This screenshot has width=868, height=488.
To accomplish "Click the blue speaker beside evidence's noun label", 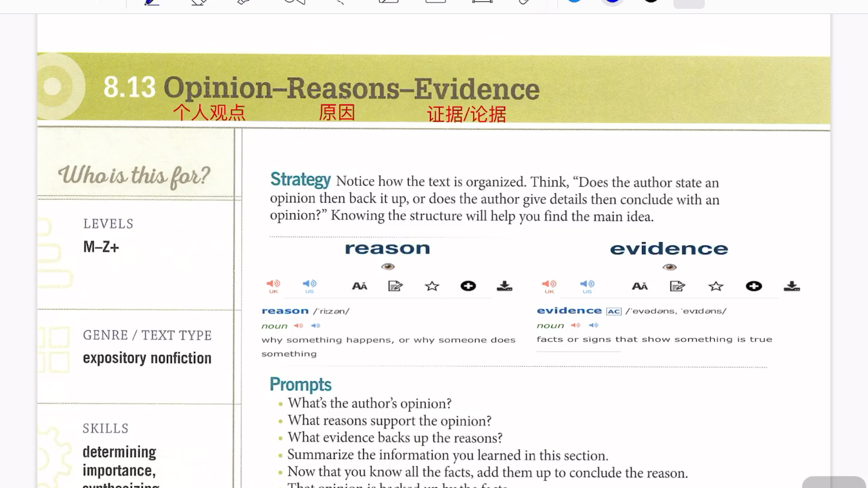I will tap(594, 325).
